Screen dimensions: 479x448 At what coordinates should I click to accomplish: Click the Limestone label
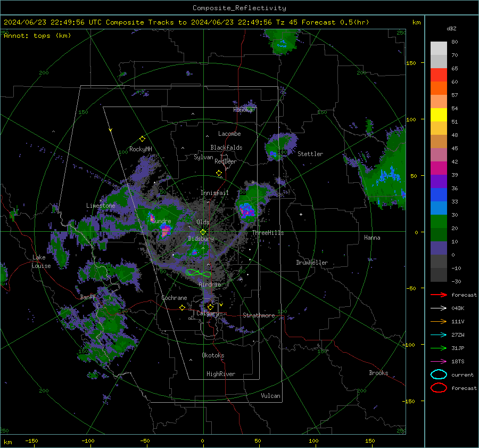point(101,206)
